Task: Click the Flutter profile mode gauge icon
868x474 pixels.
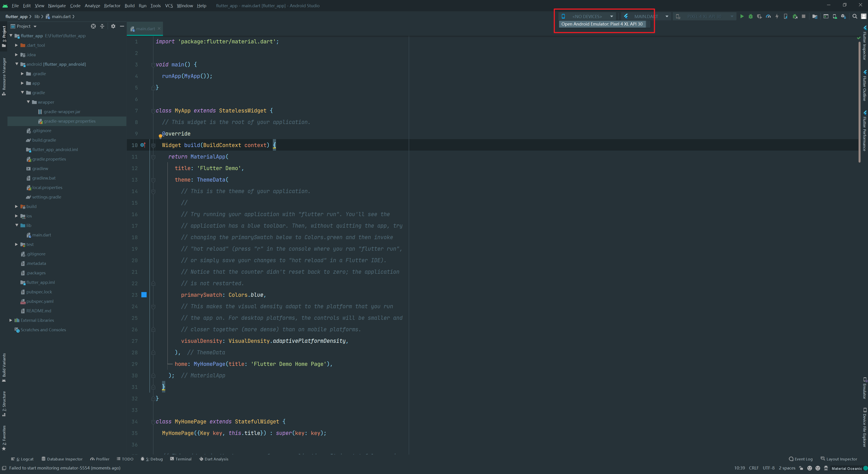Action: (x=768, y=16)
